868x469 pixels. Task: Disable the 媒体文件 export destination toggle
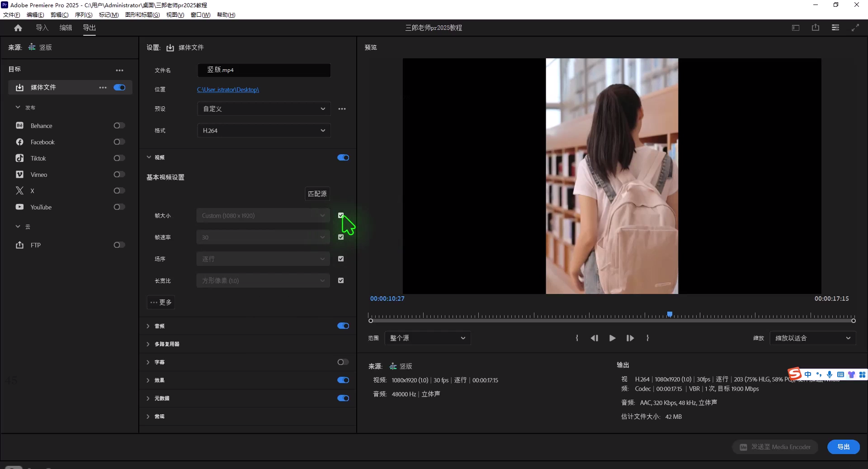[x=119, y=88]
